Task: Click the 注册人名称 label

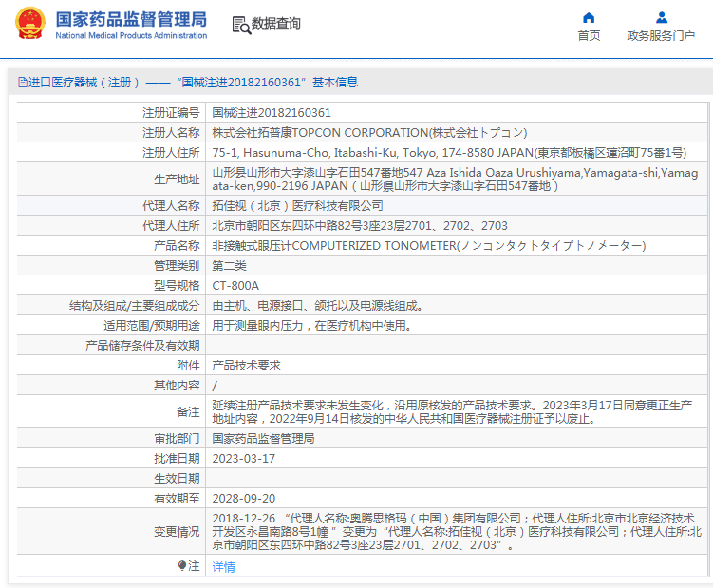Action: tap(171, 133)
